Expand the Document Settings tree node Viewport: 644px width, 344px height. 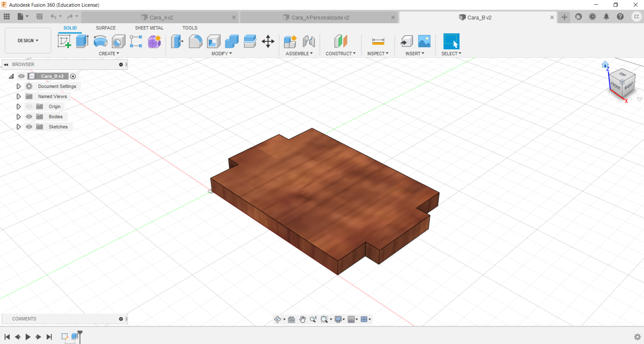pos(19,86)
